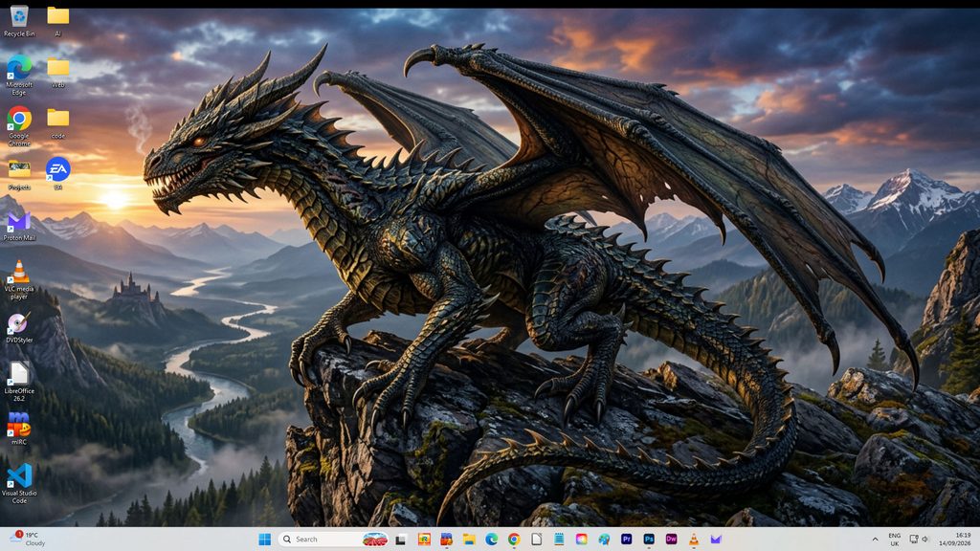Select the Proton Mail desktop icon

(x=19, y=226)
